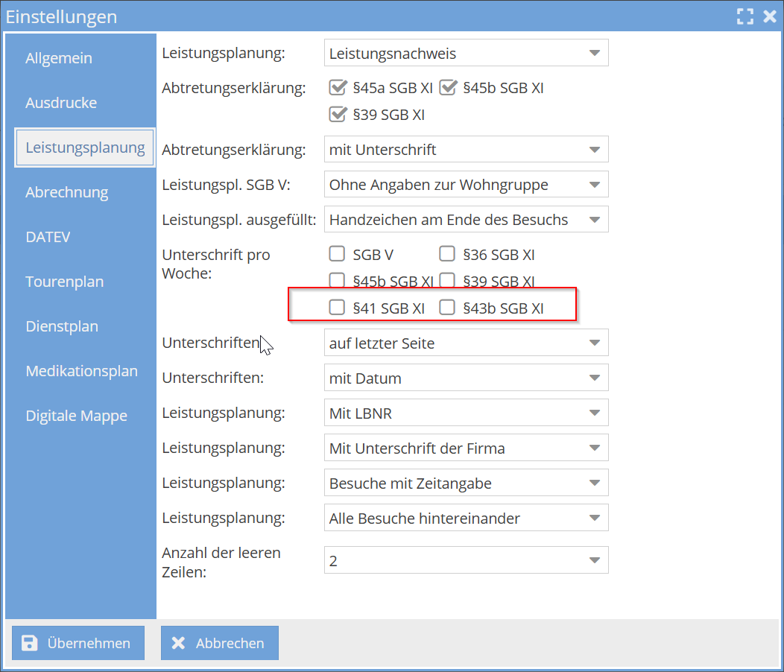Image resolution: width=784 pixels, height=672 pixels.
Task: Enable the §41 SGB XI checkbox
Action: pos(336,306)
